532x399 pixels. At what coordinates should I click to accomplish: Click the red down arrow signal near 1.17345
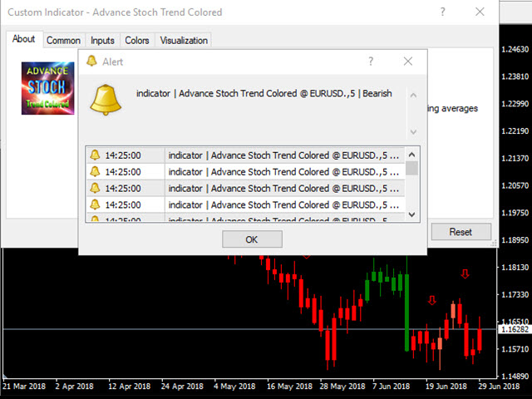431,300
